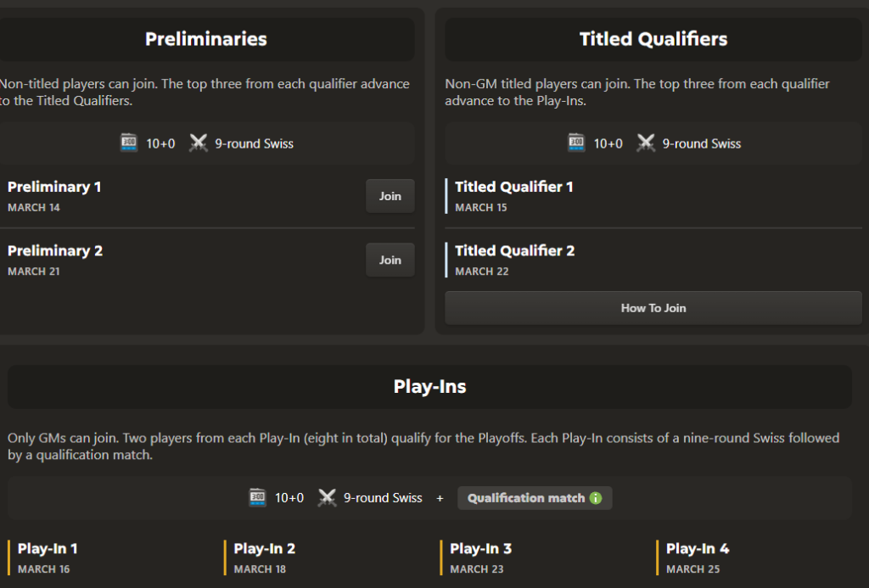Viewport: 869px width, 588px height.
Task: Click the Play-Ins crossed swords icon
Action: 328,498
